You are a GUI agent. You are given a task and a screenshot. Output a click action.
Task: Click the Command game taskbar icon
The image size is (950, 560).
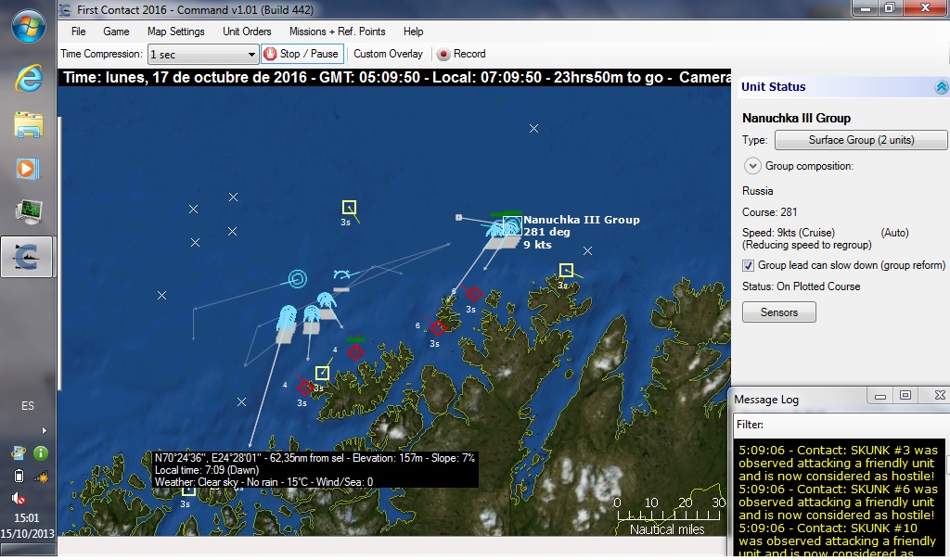click(27, 257)
